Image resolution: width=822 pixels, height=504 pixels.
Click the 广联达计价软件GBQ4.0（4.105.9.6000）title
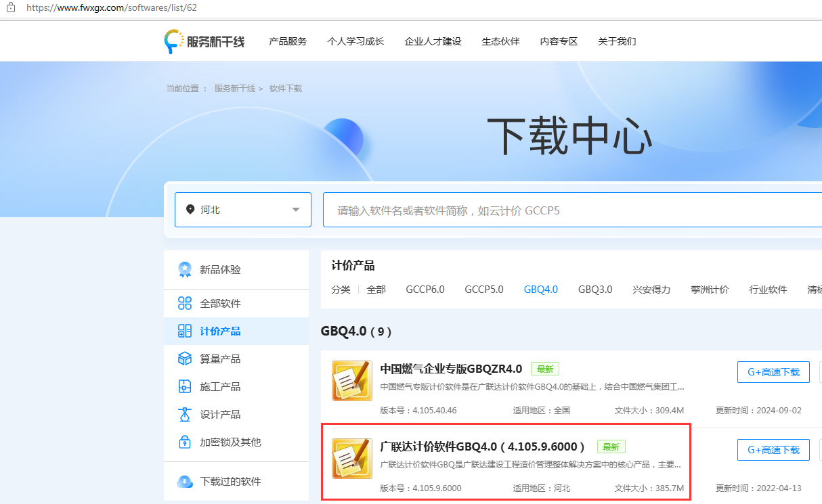[x=482, y=446]
